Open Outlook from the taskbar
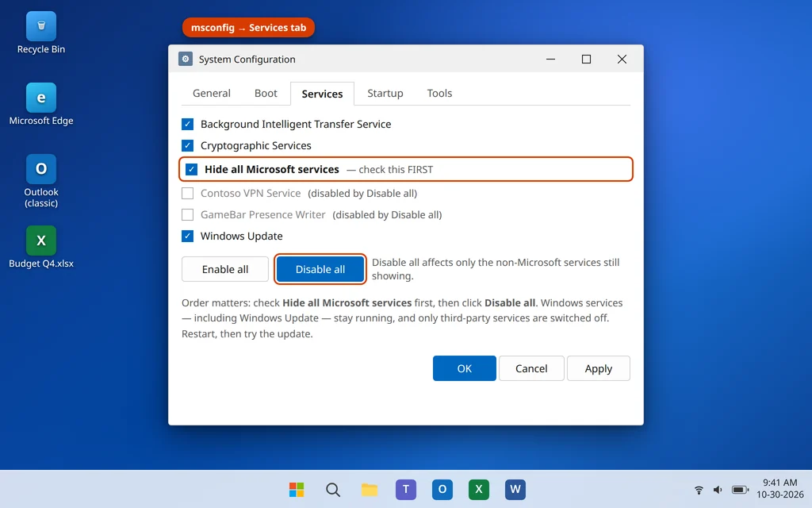Viewport: 812px width, 508px height. [442, 489]
